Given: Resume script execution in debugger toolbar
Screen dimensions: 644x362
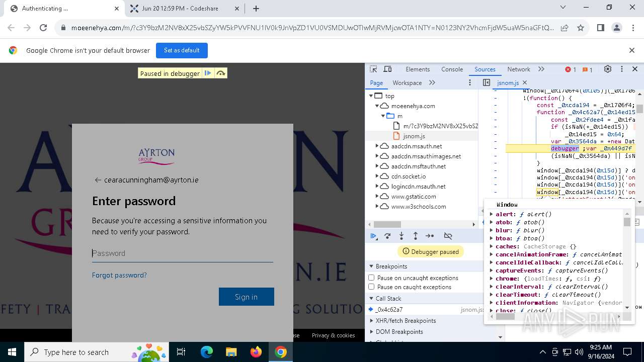Looking at the screenshot, I should pyautogui.click(x=373, y=236).
